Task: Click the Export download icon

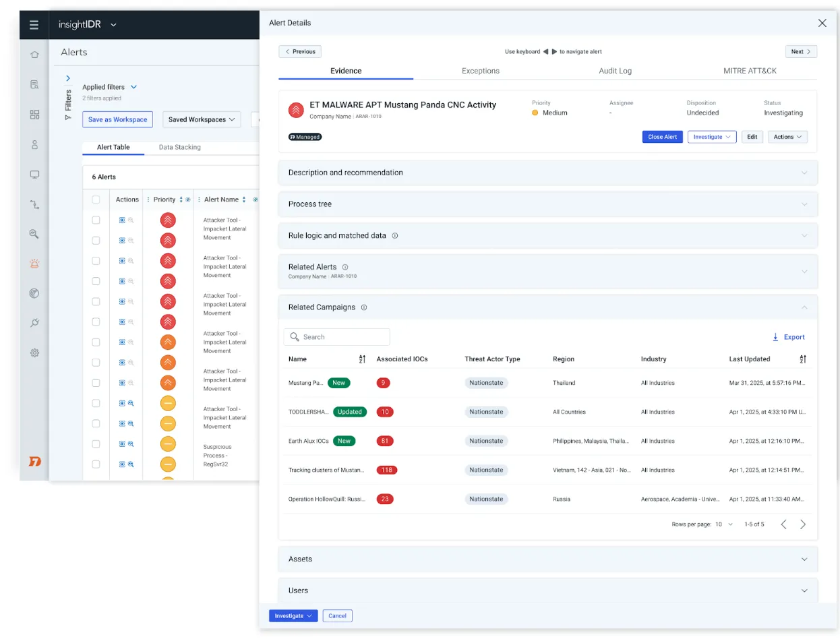Action: (x=775, y=337)
